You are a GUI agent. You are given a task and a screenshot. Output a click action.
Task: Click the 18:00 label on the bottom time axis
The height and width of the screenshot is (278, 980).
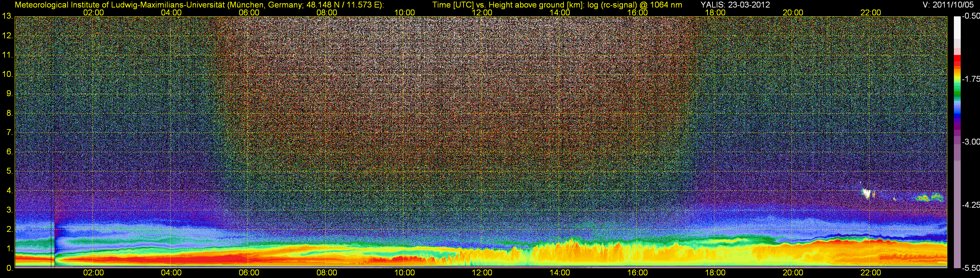[715, 273]
